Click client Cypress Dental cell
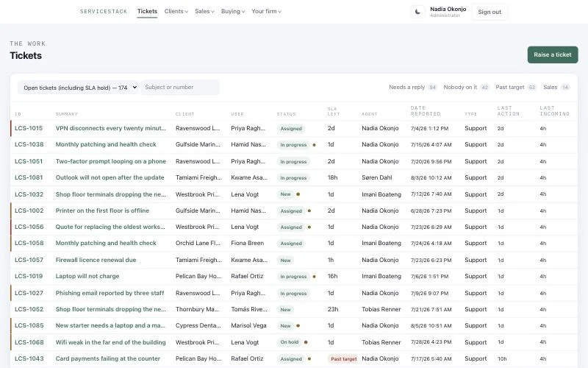The width and height of the screenshot is (588, 368). [x=198, y=325]
